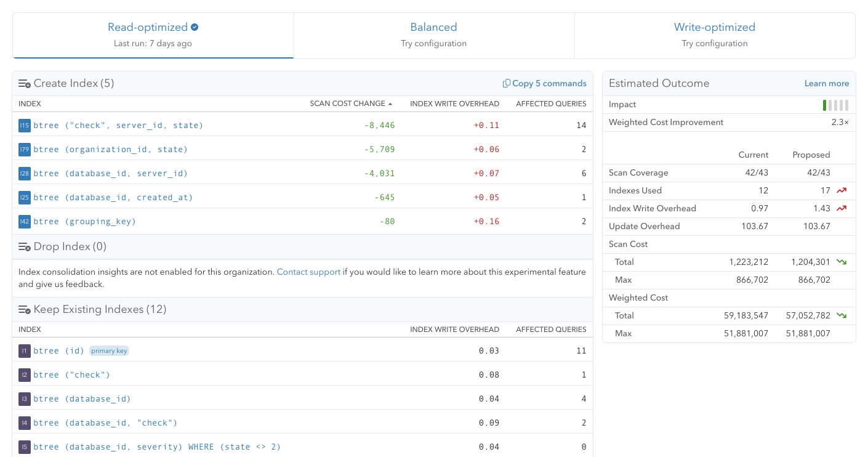
Task: Switch to the Read-optimized tab
Action: [153, 35]
